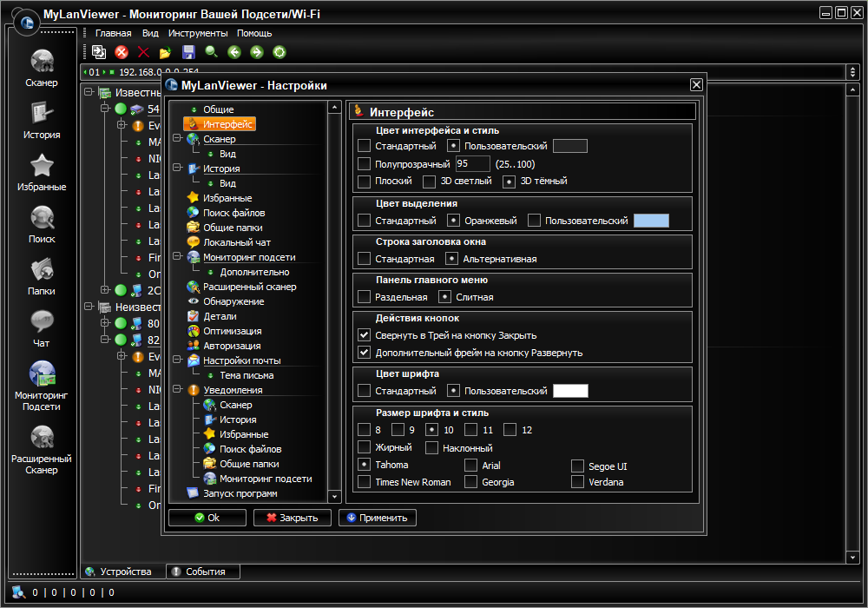Click the Применить button
868x608 pixels.
click(377, 518)
